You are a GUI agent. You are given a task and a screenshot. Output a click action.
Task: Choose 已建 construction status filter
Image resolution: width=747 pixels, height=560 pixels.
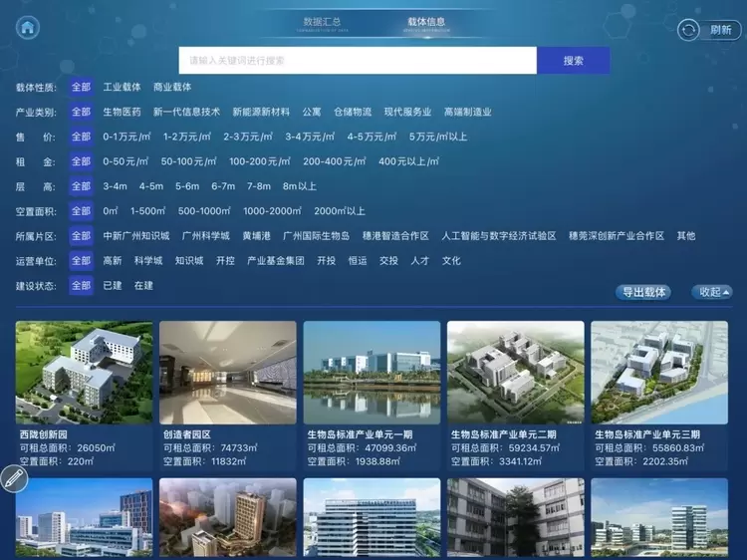[x=113, y=286]
